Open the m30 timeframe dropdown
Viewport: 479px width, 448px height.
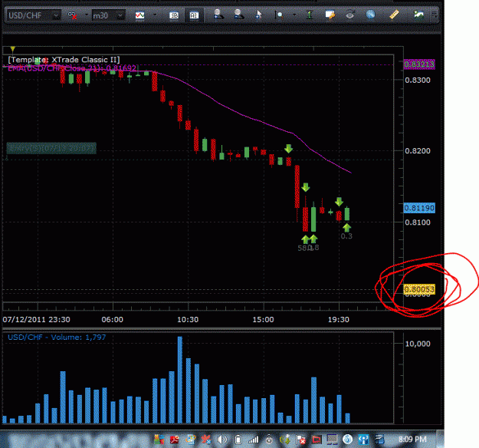point(109,15)
